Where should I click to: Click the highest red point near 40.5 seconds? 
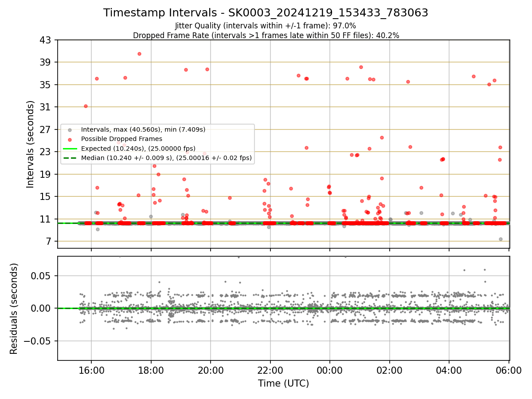(139, 54)
